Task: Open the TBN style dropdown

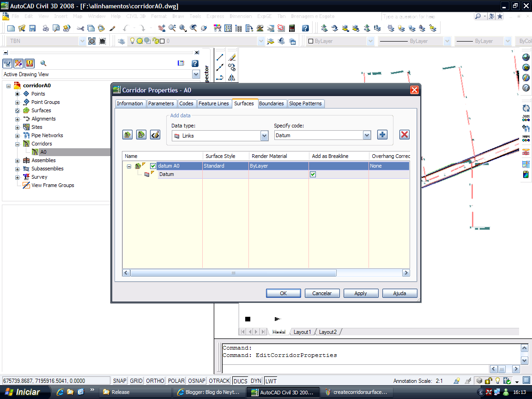Action: tap(82, 41)
